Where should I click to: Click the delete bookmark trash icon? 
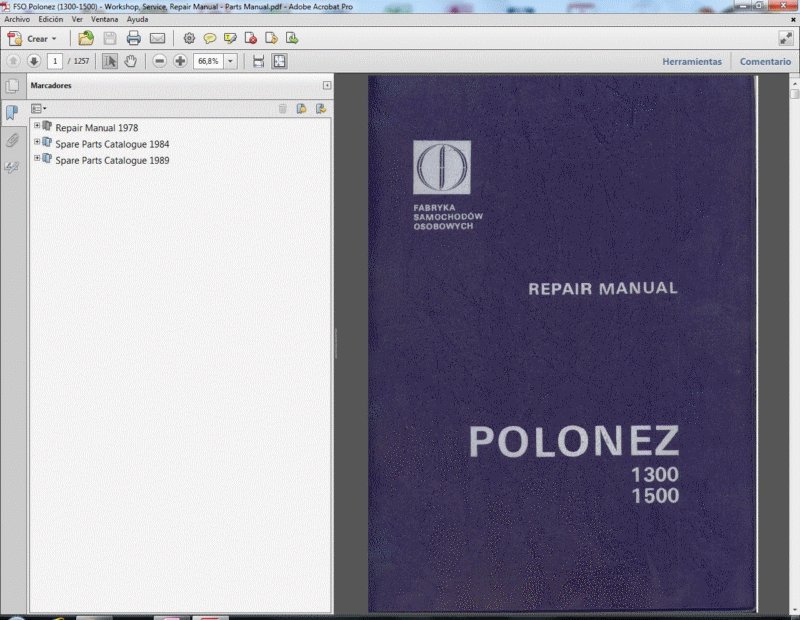coord(283,108)
